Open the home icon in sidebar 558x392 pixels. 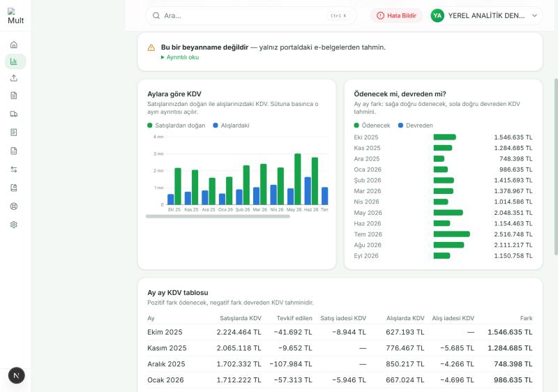[x=13, y=45]
